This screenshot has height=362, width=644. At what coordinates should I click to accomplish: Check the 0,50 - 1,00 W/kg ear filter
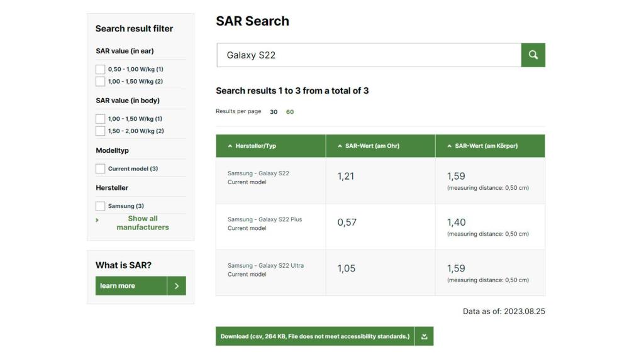click(x=100, y=69)
